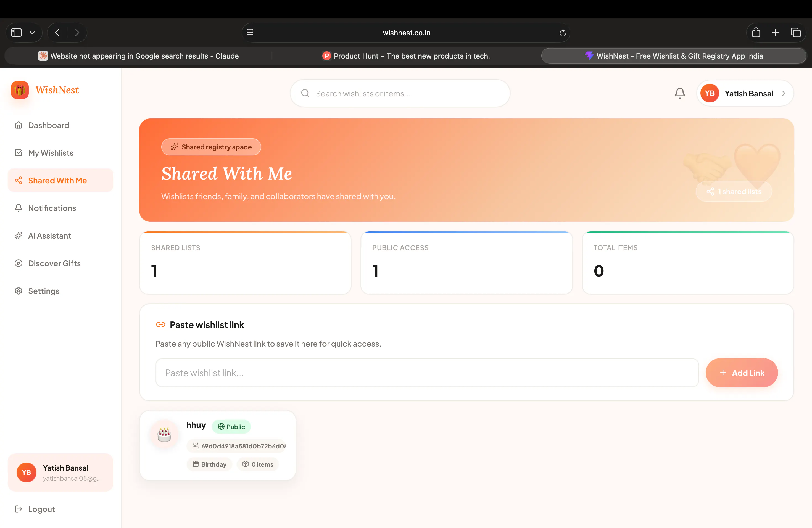Toggle the Safari sidebar icon
The width and height of the screenshot is (812, 528).
16,32
